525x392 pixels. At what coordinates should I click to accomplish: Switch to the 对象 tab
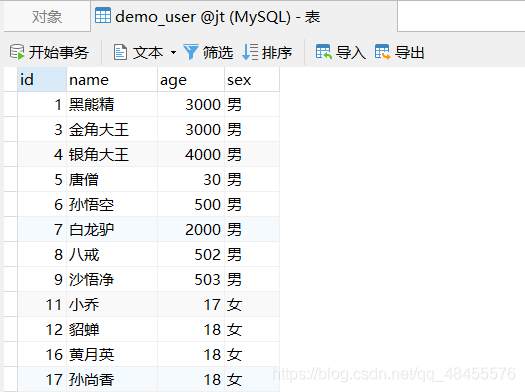47,17
